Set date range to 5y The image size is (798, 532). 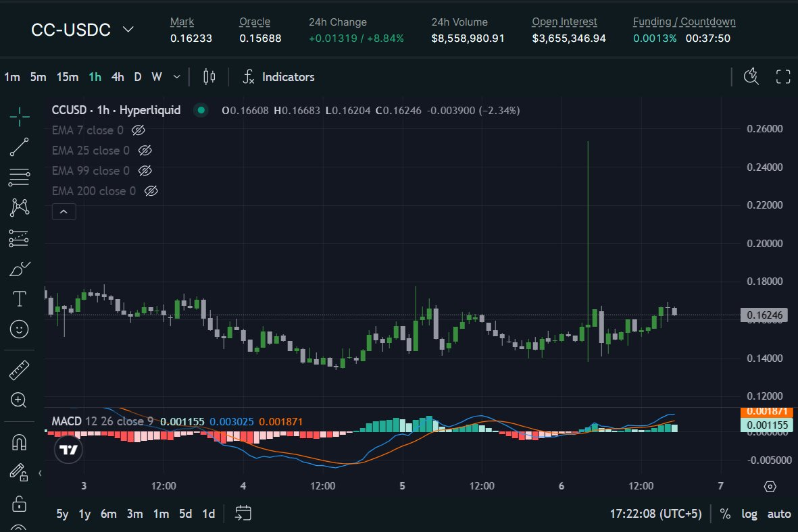tap(62, 514)
